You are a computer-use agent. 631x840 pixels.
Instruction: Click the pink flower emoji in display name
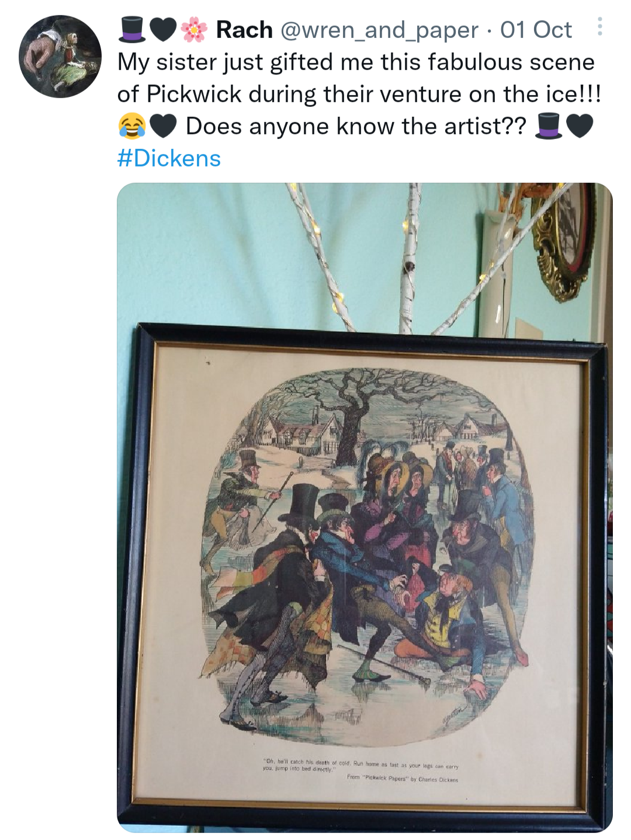(x=194, y=30)
